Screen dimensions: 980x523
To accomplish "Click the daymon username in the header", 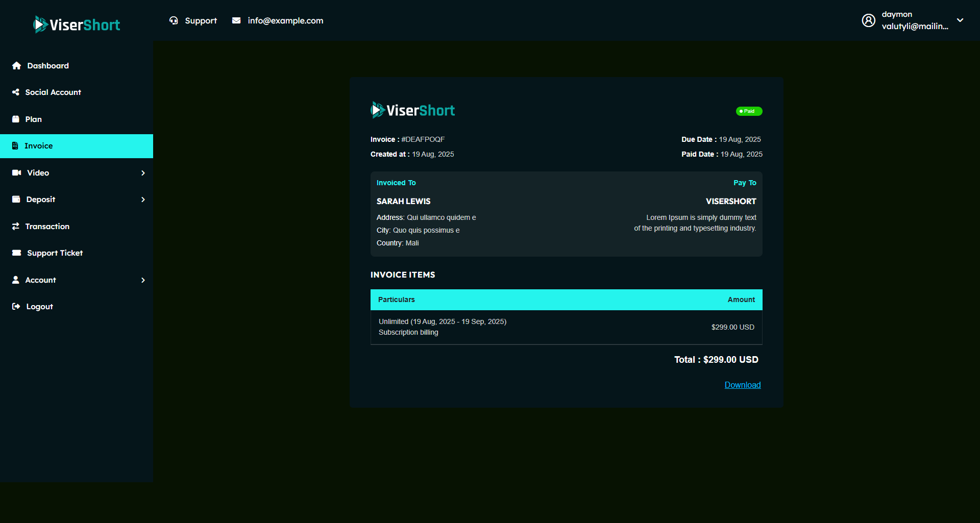I will 897,14.
